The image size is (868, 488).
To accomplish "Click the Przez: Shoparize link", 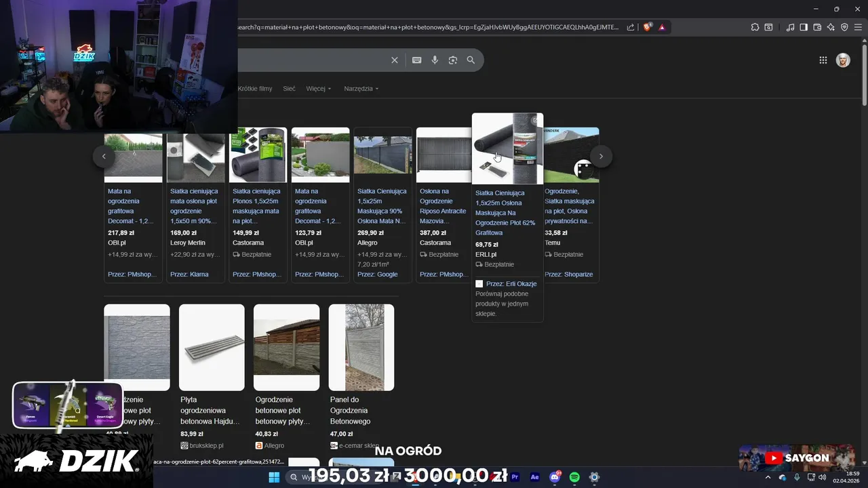I will click(x=568, y=274).
